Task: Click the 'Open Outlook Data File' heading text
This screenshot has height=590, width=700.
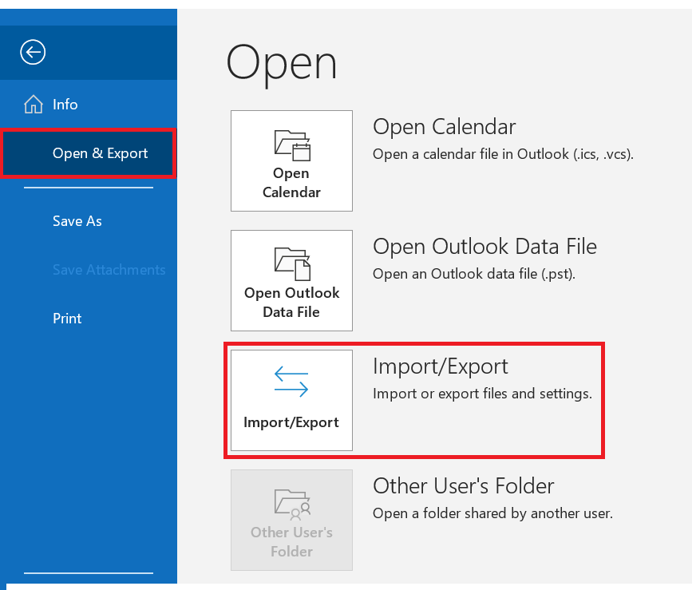Action: pyautogui.click(x=484, y=247)
